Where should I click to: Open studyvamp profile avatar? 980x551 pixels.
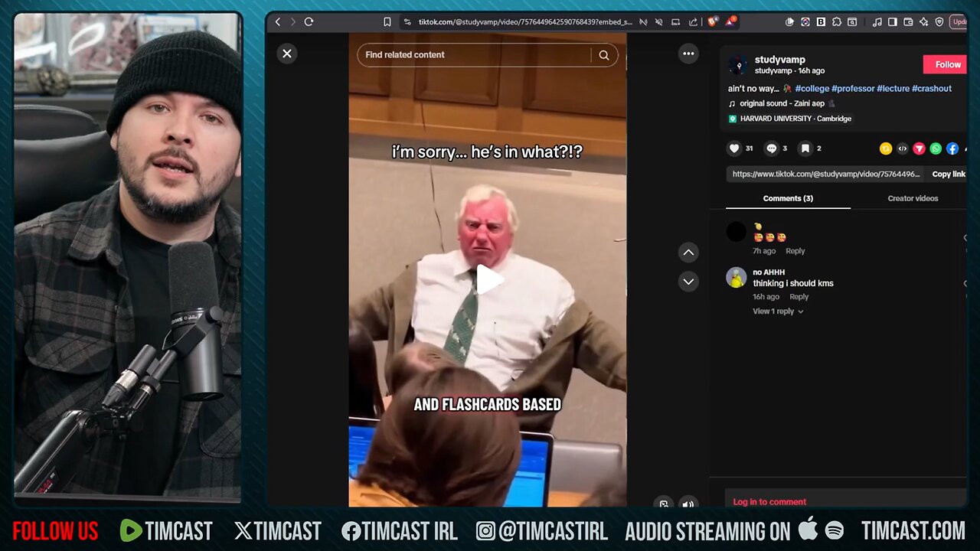point(737,65)
